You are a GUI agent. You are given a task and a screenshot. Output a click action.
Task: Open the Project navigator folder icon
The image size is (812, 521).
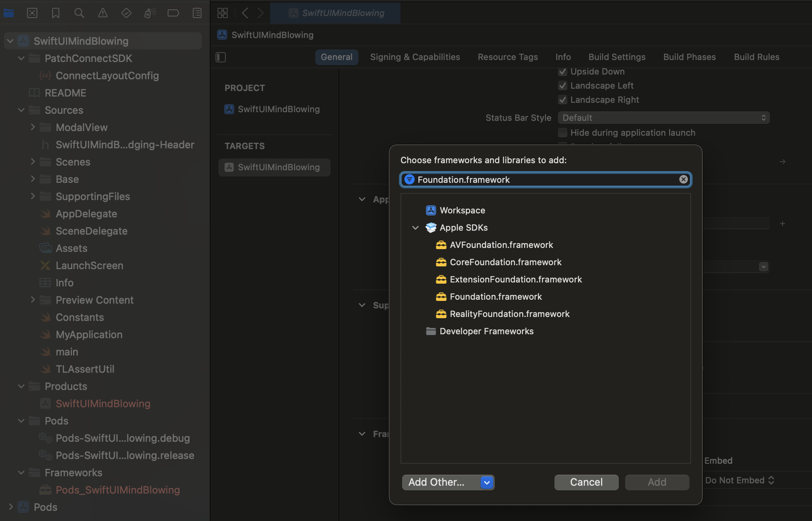(9, 13)
